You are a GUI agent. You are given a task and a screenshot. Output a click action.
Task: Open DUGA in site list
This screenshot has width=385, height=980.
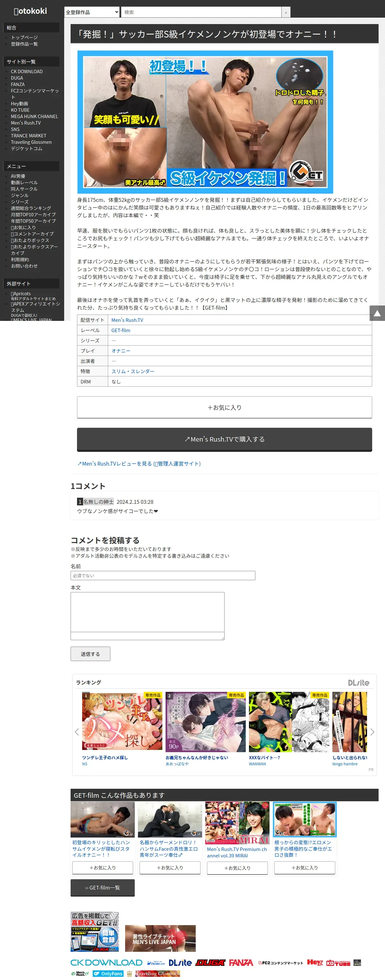pos(17,78)
